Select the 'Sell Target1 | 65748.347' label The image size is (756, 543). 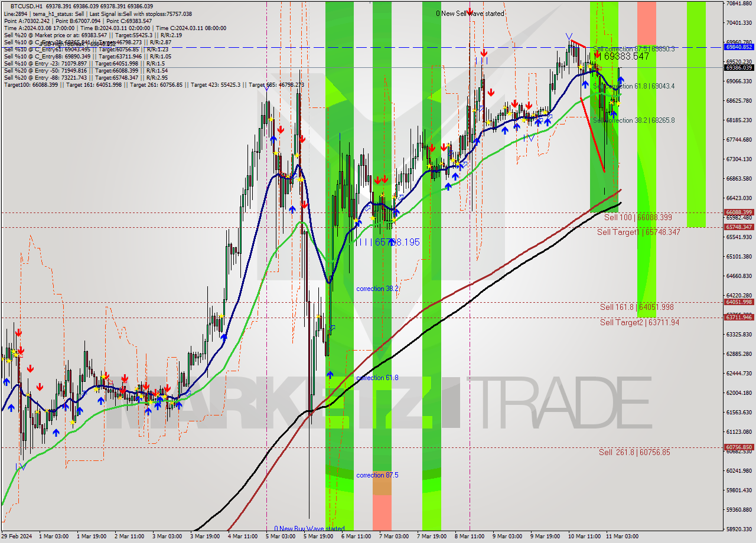[x=638, y=233]
